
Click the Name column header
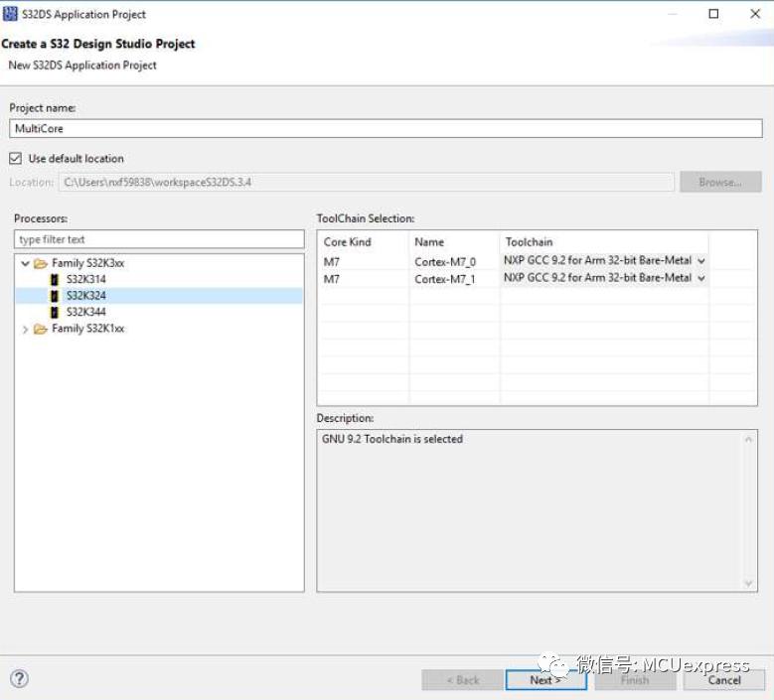click(429, 242)
